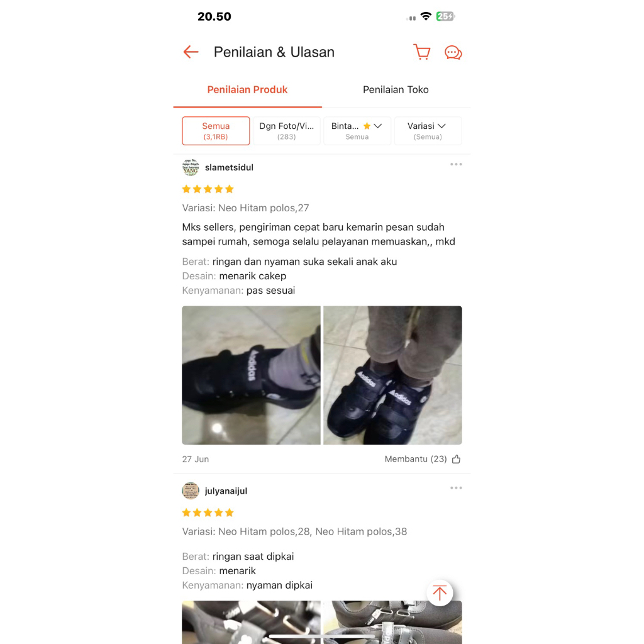
Task: Open the chat messages icon
Action: coord(453,53)
